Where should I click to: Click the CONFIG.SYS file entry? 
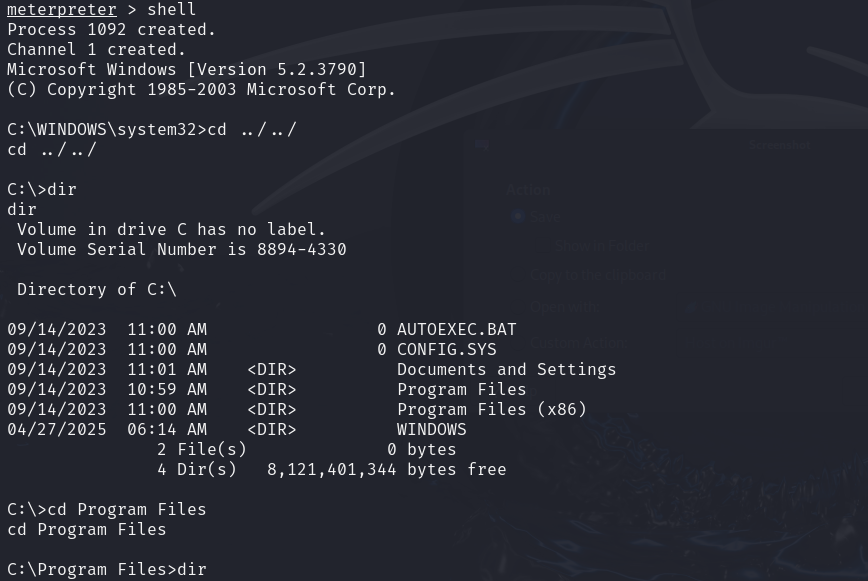pyautogui.click(x=447, y=350)
